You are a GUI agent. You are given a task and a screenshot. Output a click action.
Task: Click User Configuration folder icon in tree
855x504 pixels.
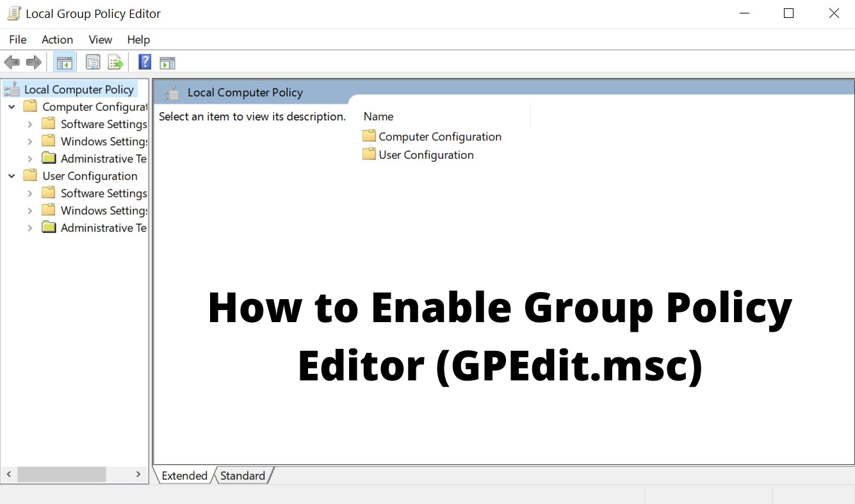pyautogui.click(x=30, y=175)
